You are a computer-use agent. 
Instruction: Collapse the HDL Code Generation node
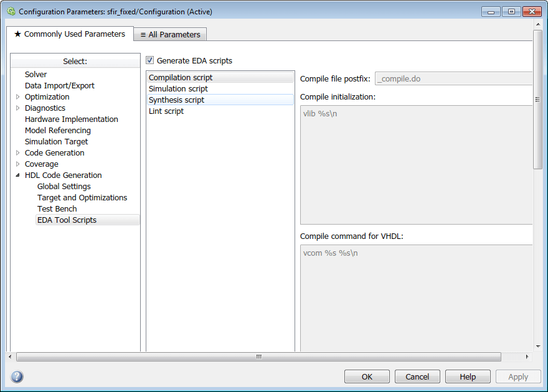pos(18,175)
